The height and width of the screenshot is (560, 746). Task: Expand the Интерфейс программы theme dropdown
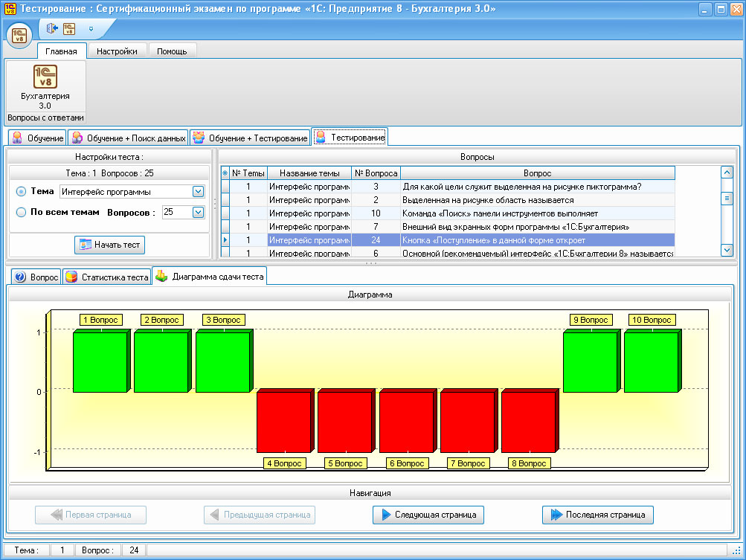point(198,192)
